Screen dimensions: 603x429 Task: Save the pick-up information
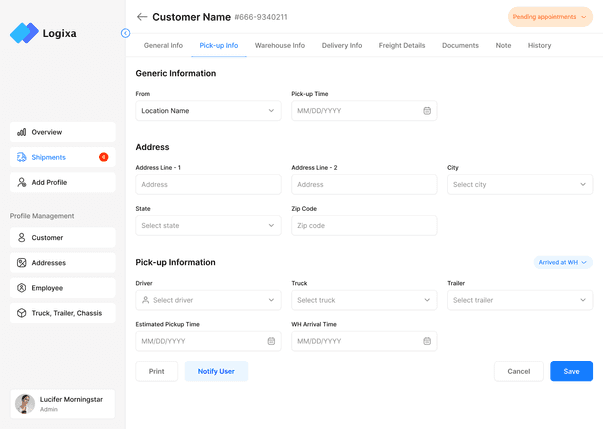571,371
